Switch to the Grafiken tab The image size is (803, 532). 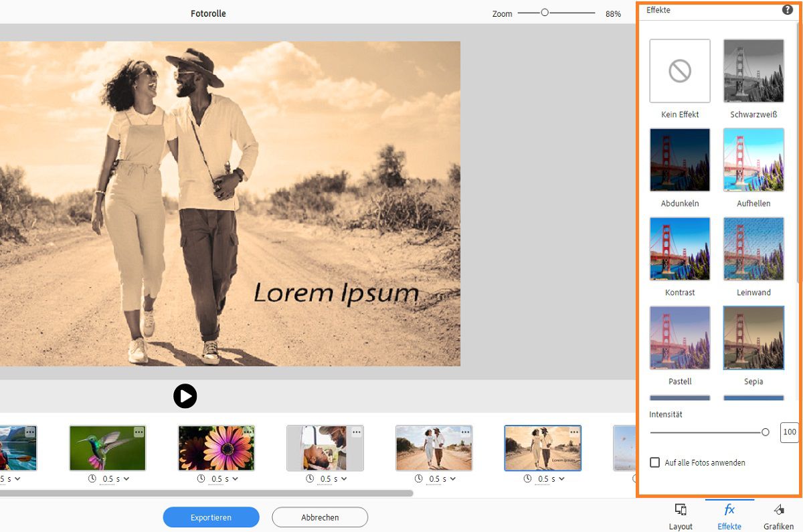[778, 516]
